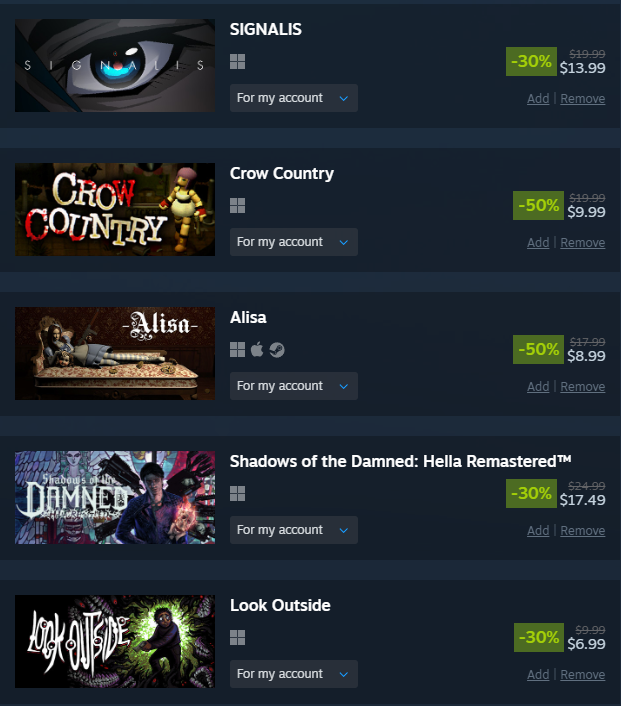Click the Windows platform icon for Alisa

[x=237, y=349]
